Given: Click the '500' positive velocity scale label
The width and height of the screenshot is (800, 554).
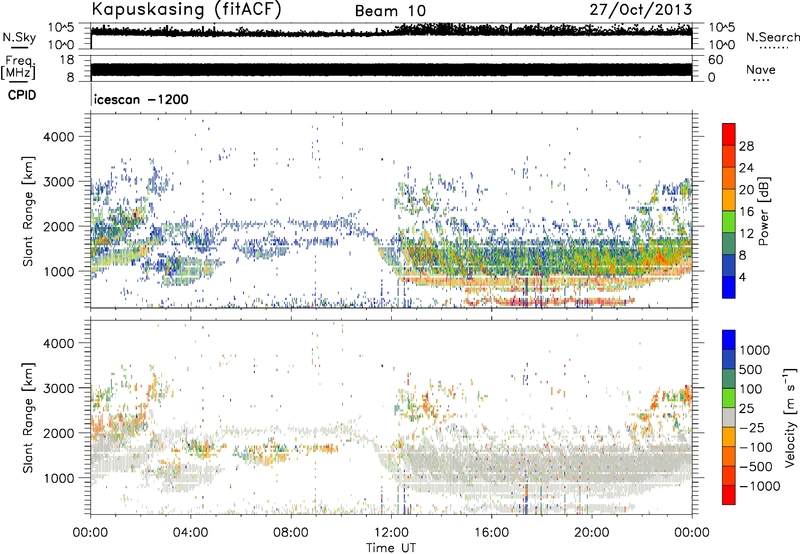Looking at the screenshot, I should (x=751, y=369).
